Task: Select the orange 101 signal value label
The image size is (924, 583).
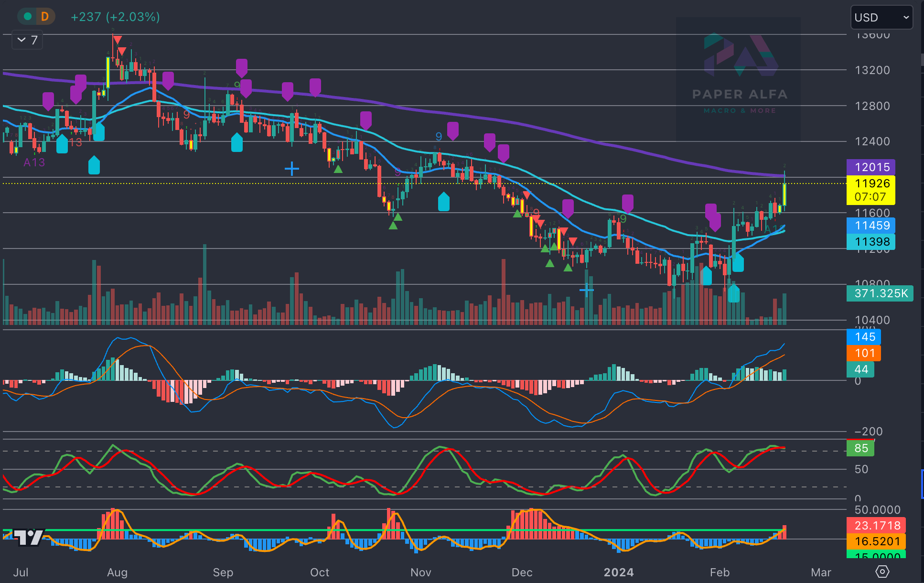Action: [864, 353]
